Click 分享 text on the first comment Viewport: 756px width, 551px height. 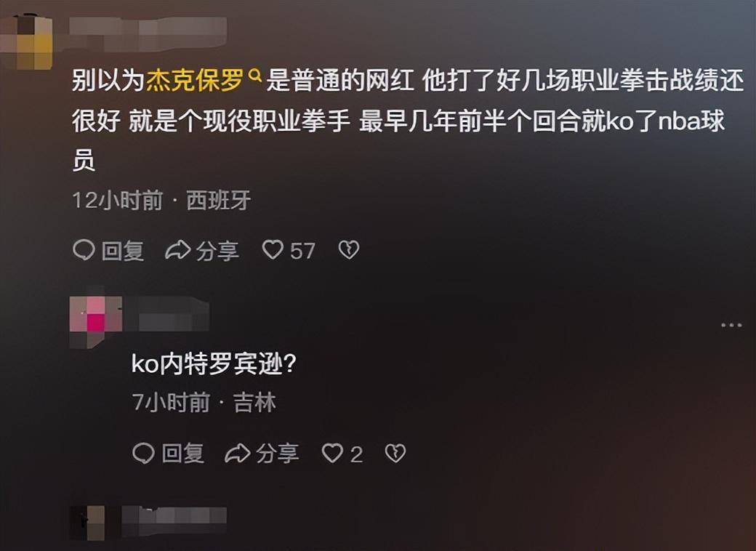pos(217,251)
